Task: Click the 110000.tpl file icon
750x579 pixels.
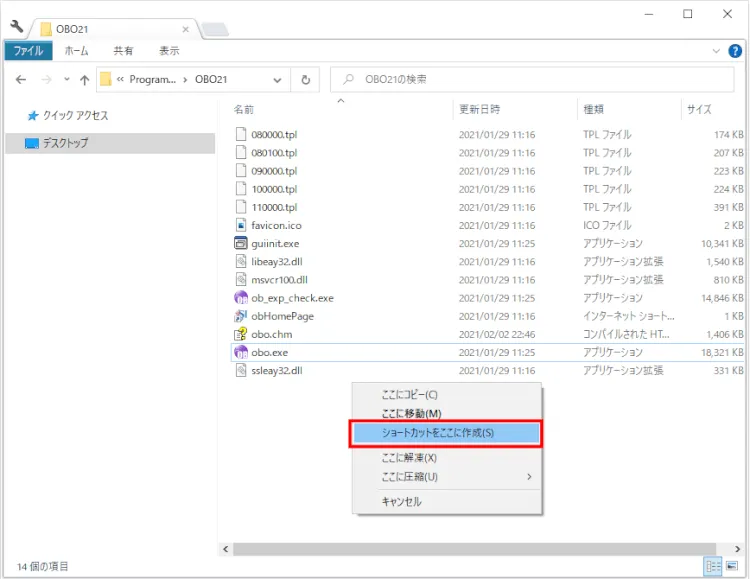Action: pyautogui.click(x=241, y=207)
